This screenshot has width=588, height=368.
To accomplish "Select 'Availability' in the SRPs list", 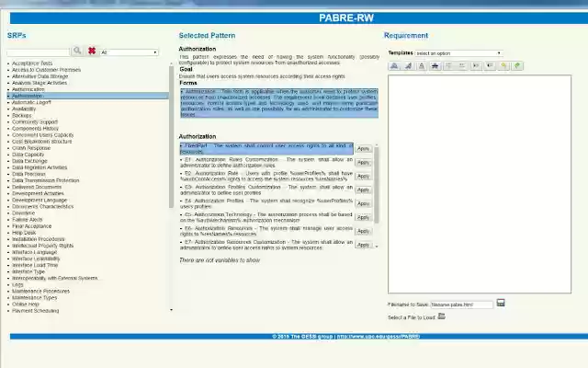I will 24,109.
